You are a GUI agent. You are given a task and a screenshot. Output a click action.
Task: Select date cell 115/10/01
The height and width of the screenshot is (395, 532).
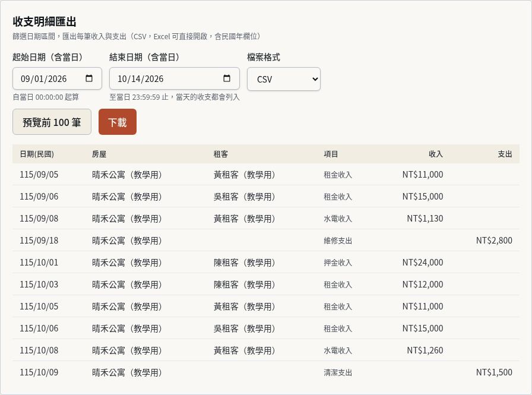[x=39, y=263]
